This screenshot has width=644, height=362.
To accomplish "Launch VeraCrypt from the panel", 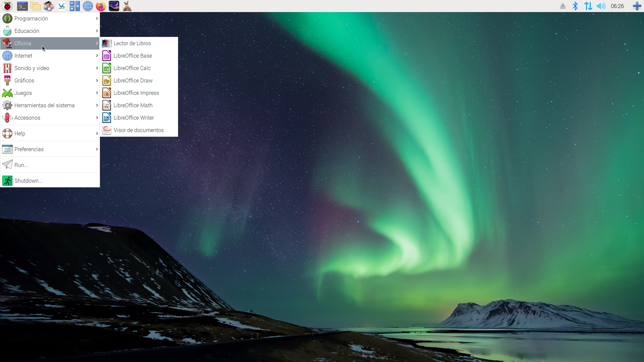I will point(62,6).
